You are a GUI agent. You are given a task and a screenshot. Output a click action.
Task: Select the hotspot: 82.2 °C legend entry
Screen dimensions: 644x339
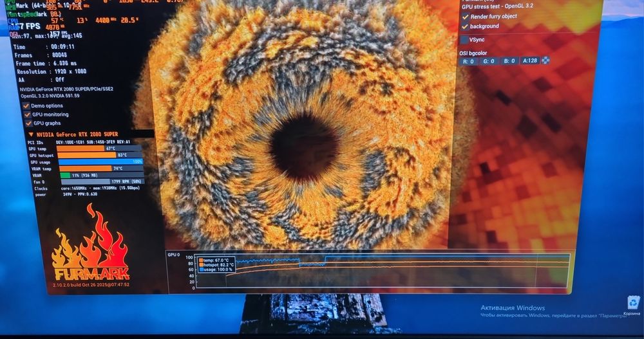216,265
